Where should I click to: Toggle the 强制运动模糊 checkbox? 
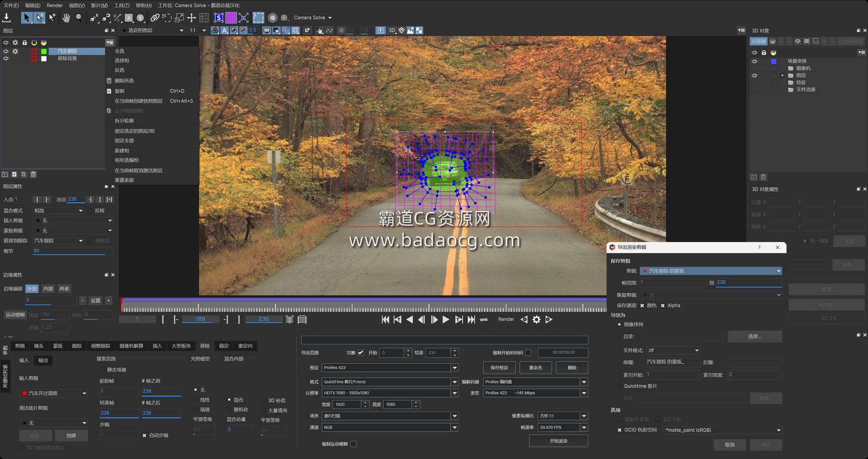[354, 444]
